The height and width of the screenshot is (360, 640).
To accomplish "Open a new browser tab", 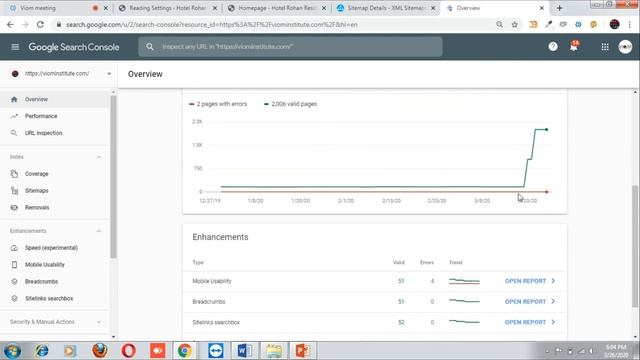I will [x=560, y=8].
